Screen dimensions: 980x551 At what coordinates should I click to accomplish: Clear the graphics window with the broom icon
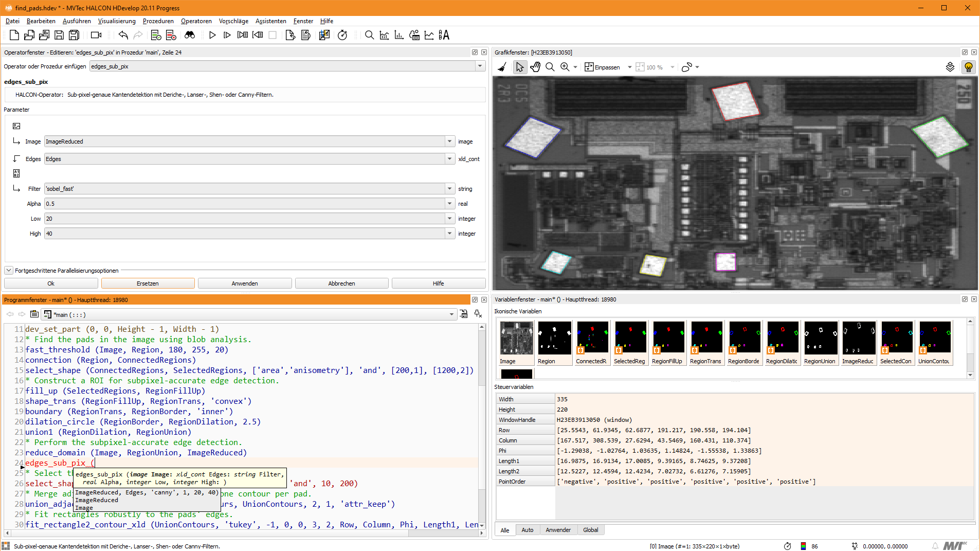[502, 67]
